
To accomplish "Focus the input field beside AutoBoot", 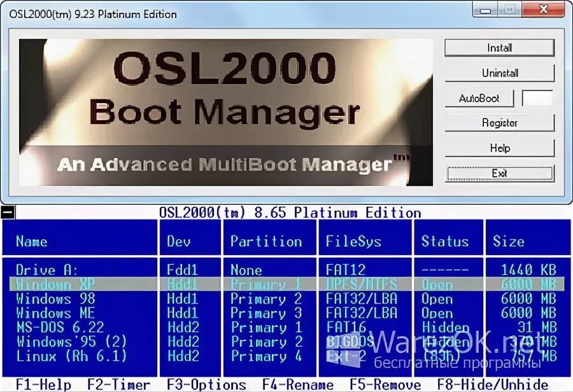I will click(537, 98).
